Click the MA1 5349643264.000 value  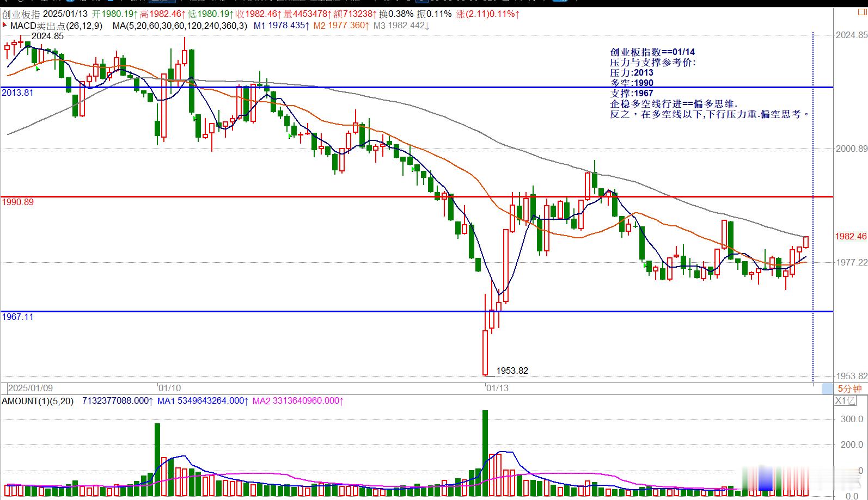(203, 401)
